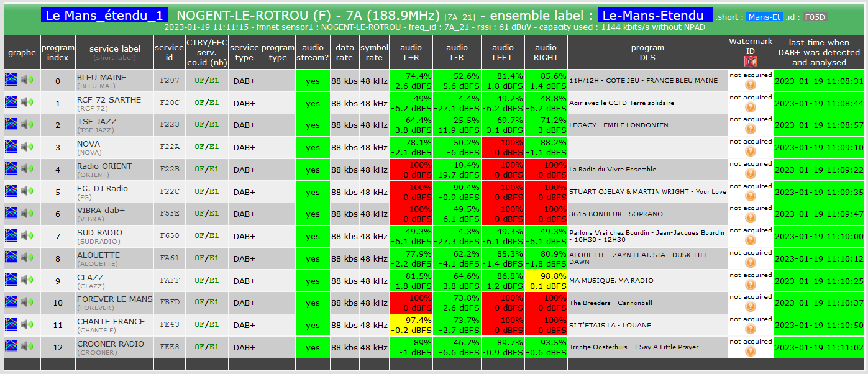Click the watermark question icon for SUD RADIO
868x374 pixels.
(x=751, y=240)
